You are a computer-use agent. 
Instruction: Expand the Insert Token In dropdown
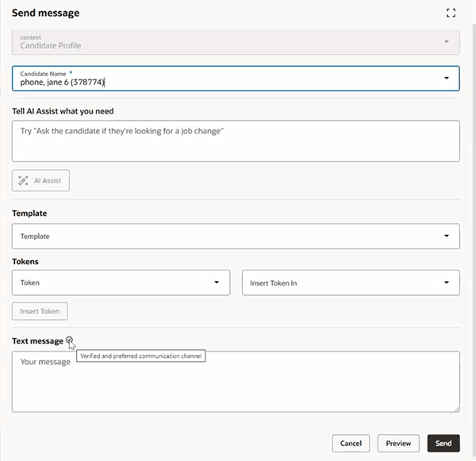point(447,282)
